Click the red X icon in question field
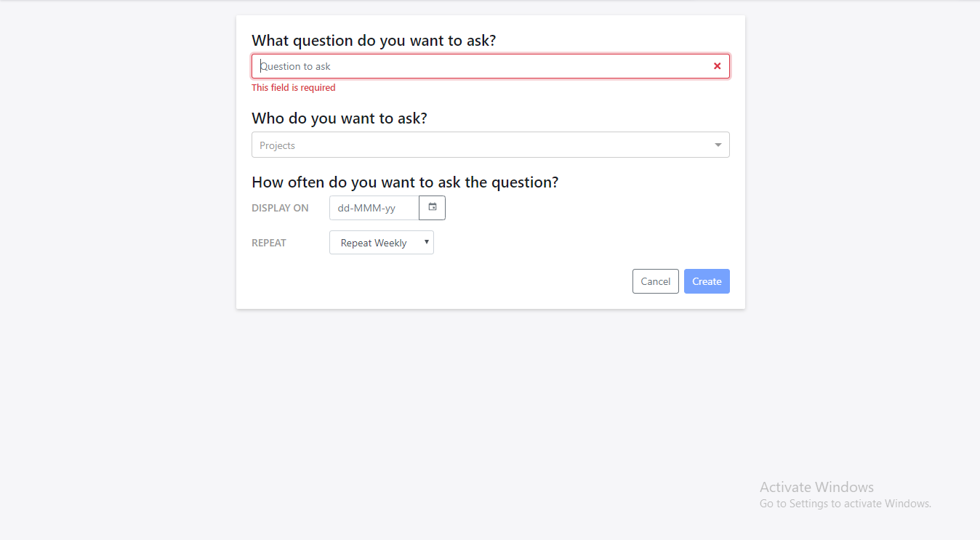This screenshot has width=980, height=540. point(717,66)
